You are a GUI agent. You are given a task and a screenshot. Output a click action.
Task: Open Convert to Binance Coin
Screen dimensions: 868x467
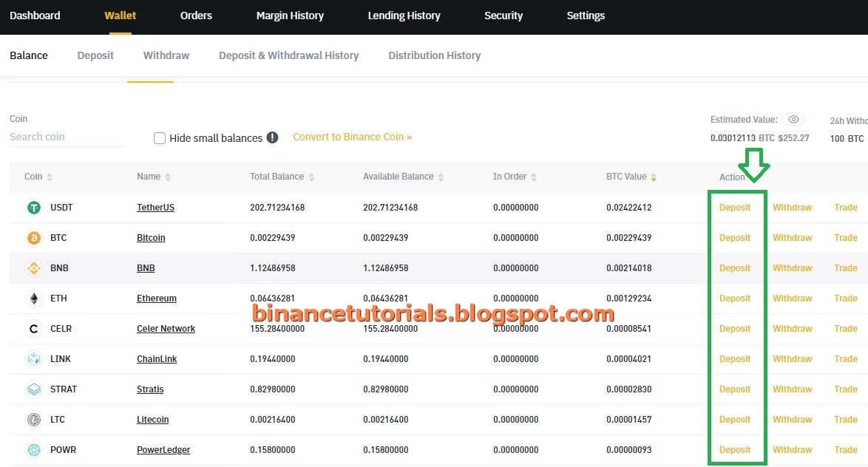coord(353,137)
